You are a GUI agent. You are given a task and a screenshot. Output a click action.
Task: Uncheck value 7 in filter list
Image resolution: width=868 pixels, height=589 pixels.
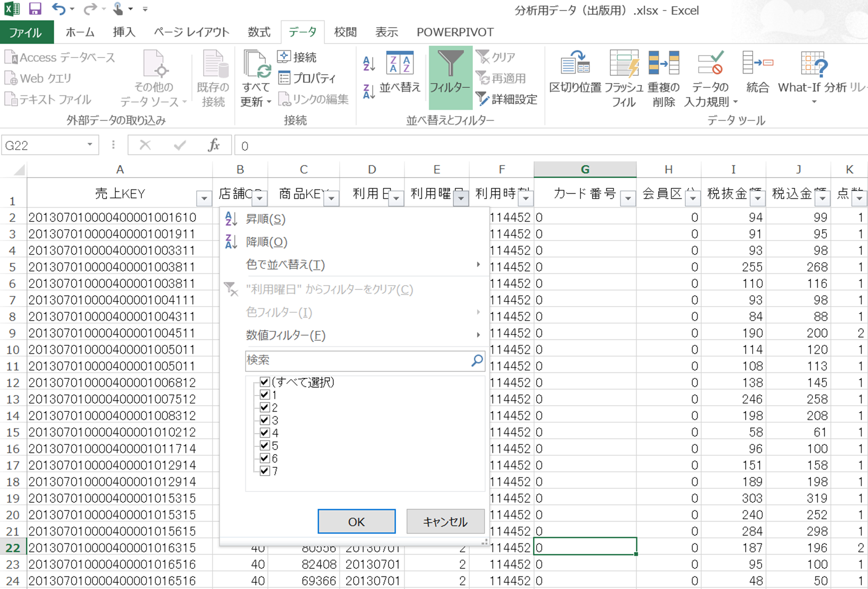pos(265,471)
